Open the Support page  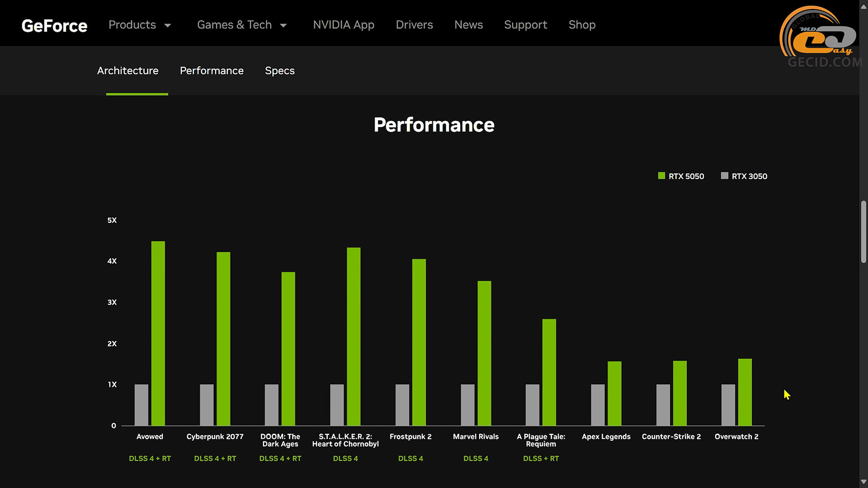(525, 25)
